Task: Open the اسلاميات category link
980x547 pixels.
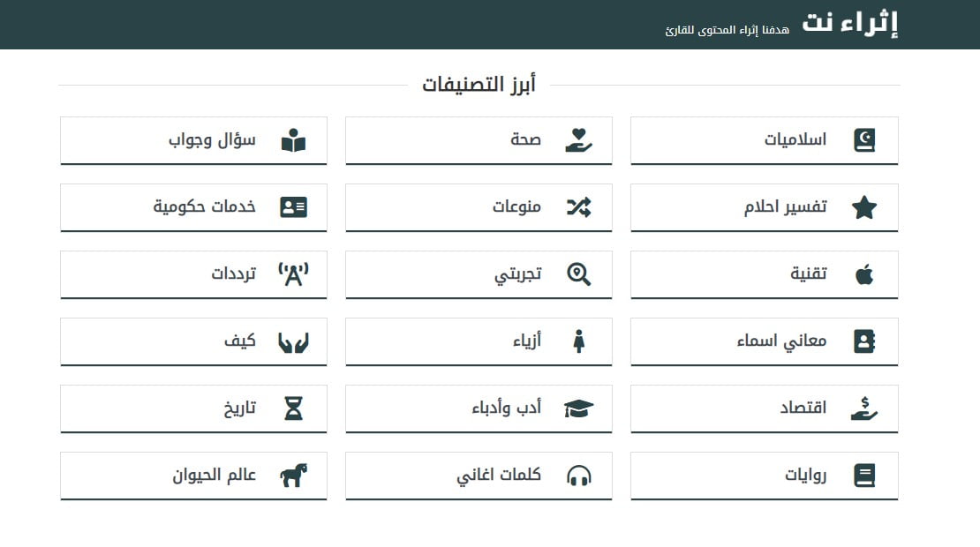Action: click(765, 140)
